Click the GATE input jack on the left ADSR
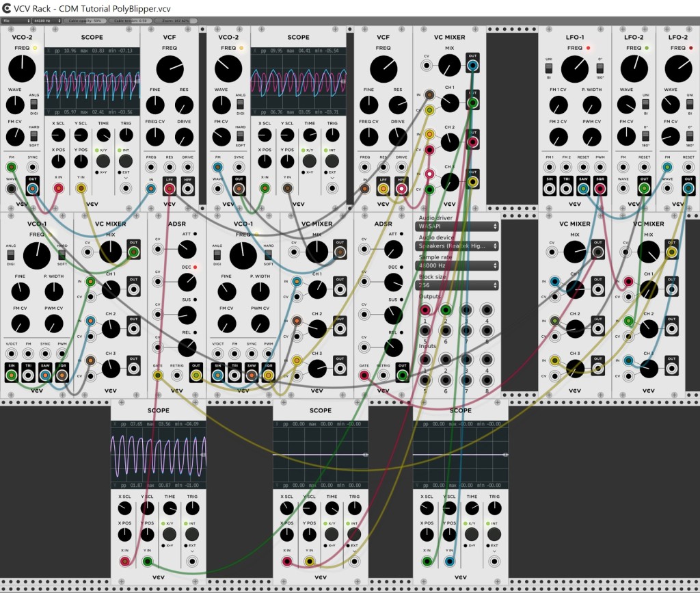700x593 pixels. pyautogui.click(x=158, y=375)
